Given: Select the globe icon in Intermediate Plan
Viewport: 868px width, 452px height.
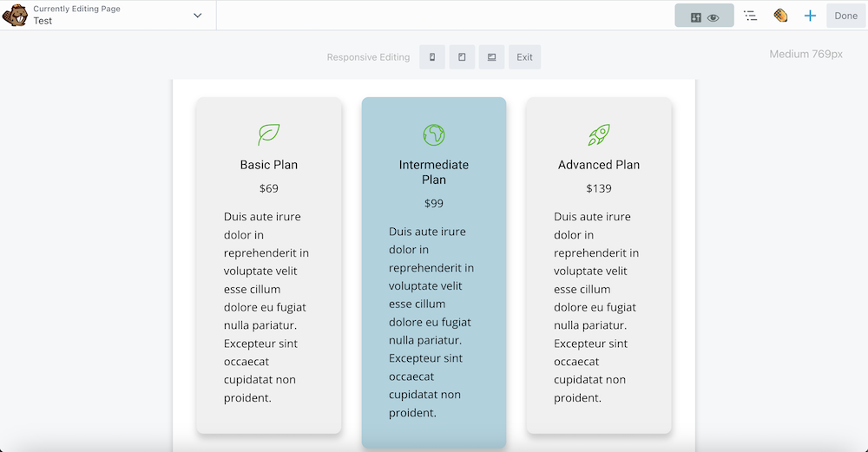Looking at the screenshot, I should click(434, 134).
